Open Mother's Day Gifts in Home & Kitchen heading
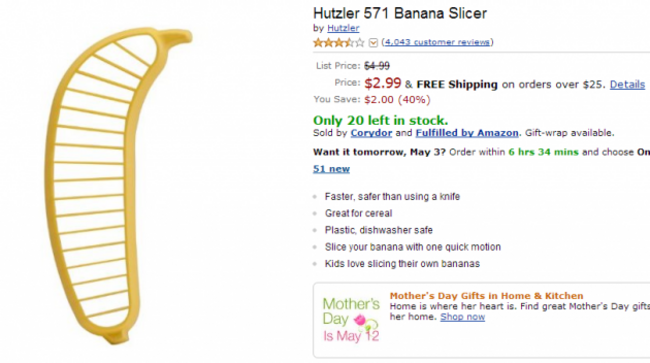The height and width of the screenshot is (363, 650). 486,296
